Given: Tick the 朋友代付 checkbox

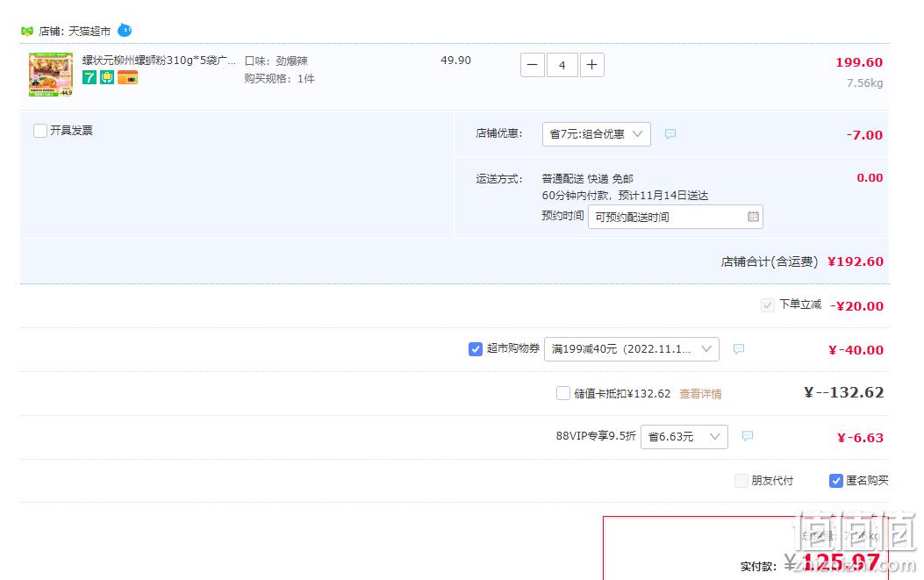Looking at the screenshot, I should 741,480.
